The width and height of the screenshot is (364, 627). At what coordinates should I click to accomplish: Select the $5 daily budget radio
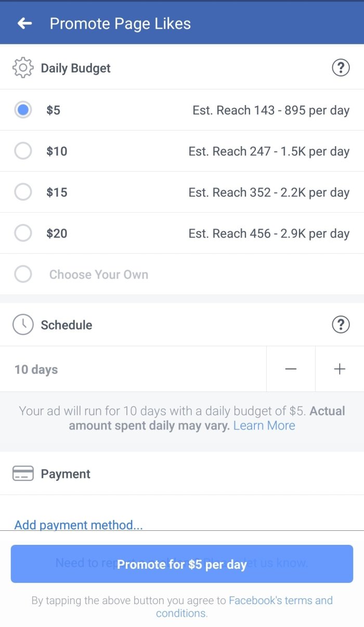click(23, 110)
